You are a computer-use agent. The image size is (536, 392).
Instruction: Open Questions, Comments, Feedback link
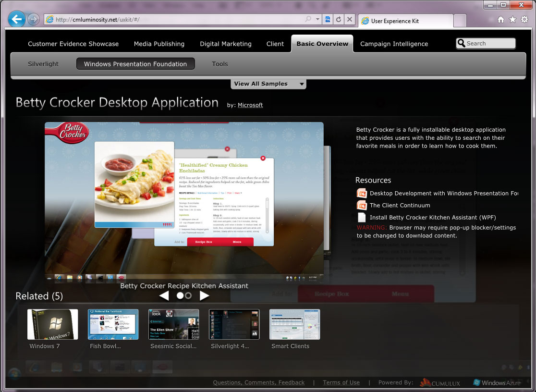click(259, 382)
